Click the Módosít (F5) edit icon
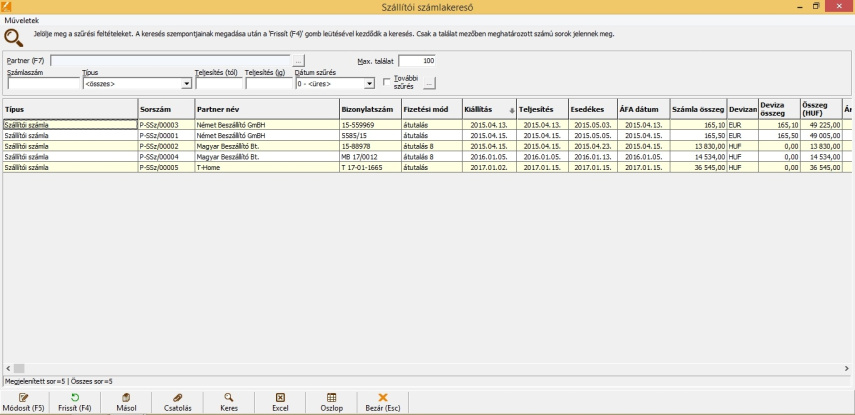The height and width of the screenshot is (415, 855). coord(24,397)
